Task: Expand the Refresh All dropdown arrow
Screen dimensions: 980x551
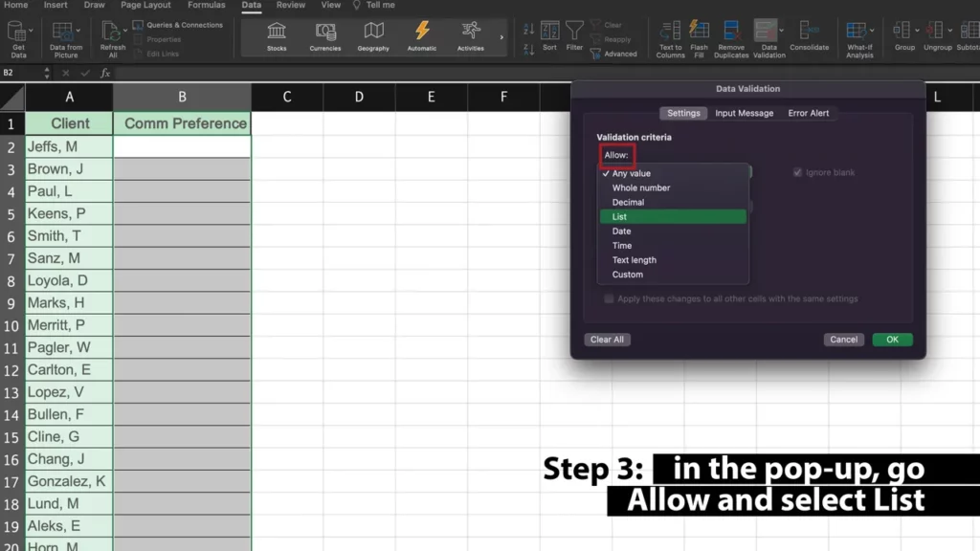Action: coord(125,30)
